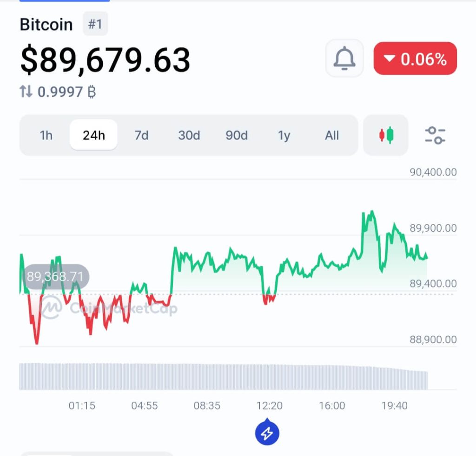The image size is (476, 456).
Task: Tap the $89,679.63 price display
Action: tap(106, 59)
